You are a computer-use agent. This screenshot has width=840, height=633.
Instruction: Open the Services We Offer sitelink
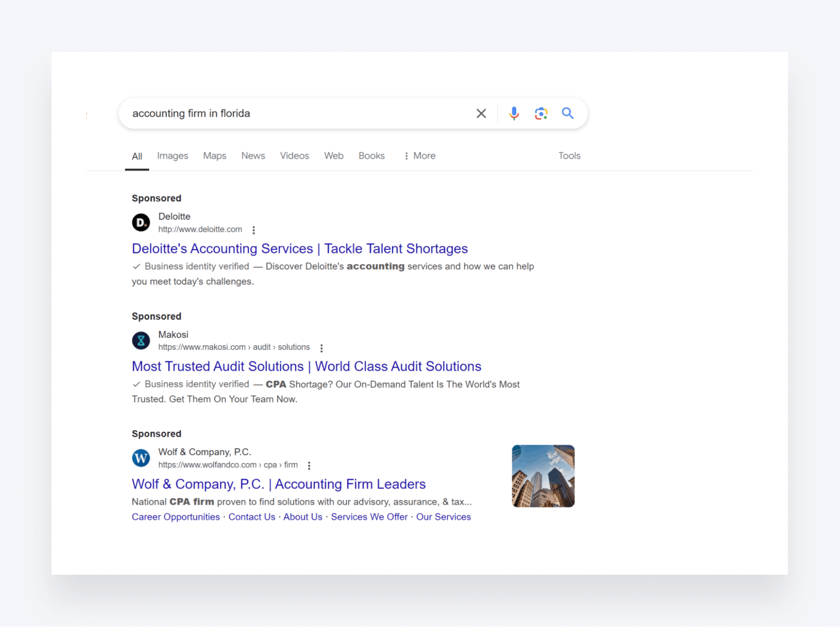369,517
